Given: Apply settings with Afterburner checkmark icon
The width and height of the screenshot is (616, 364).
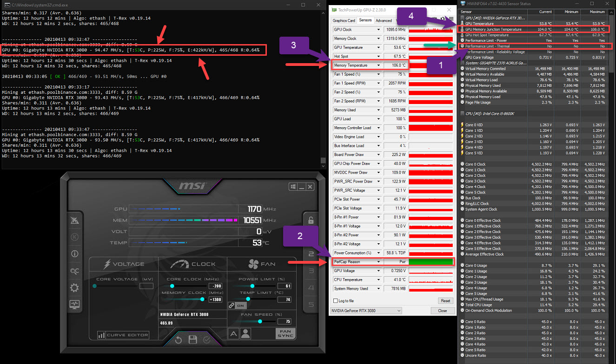Looking at the screenshot, I should [207, 340].
